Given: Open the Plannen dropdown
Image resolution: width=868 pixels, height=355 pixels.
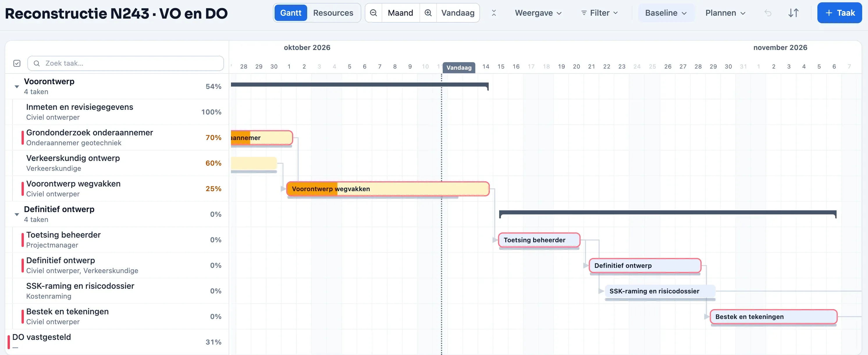Looking at the screenshot, I should (725, 13).
